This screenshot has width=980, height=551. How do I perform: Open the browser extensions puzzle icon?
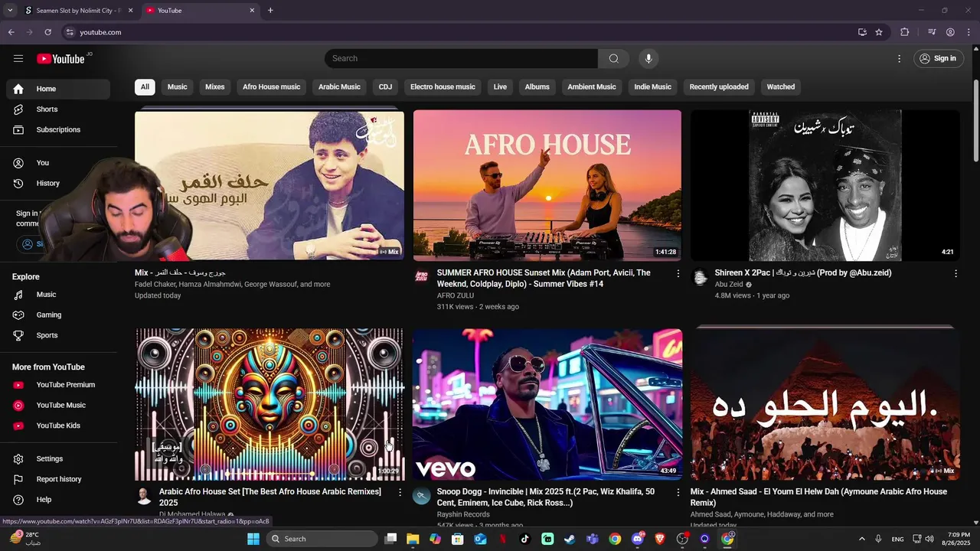904,32
